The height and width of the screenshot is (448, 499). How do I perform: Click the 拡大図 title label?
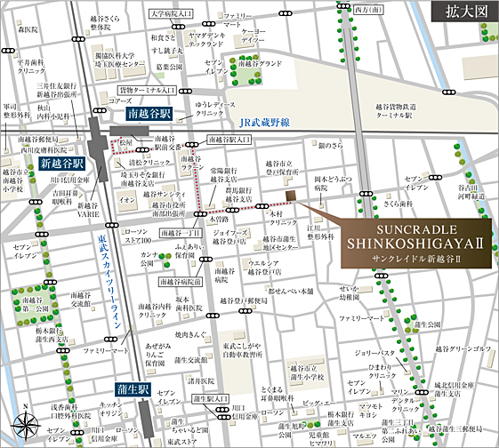[x=466, y=12]
